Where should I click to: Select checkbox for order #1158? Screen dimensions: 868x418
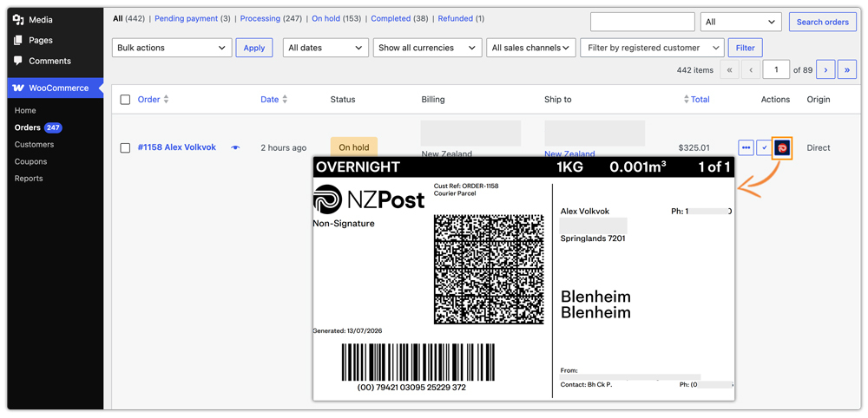coord(125,147)
